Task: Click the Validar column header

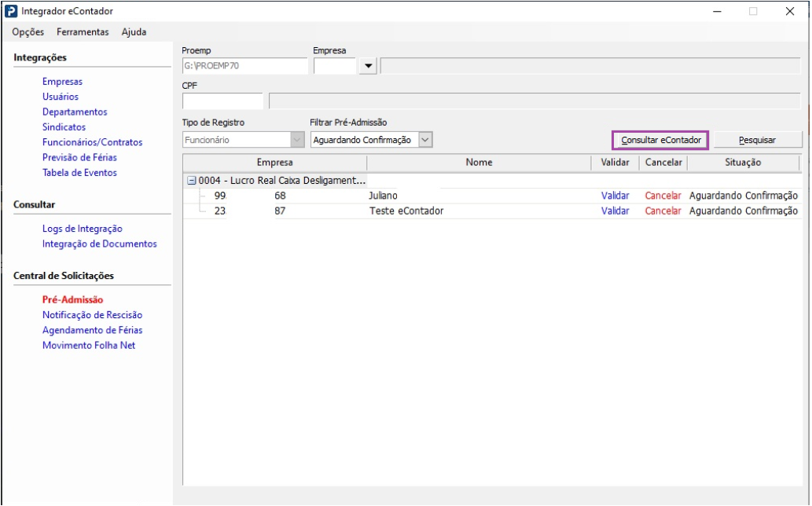Action: (615, 163)
